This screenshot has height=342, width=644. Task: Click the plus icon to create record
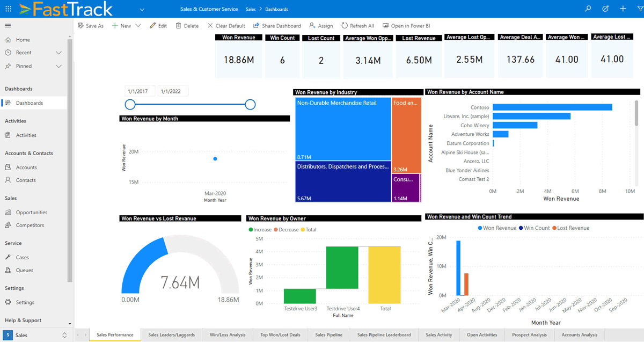(x=623, y=9)
